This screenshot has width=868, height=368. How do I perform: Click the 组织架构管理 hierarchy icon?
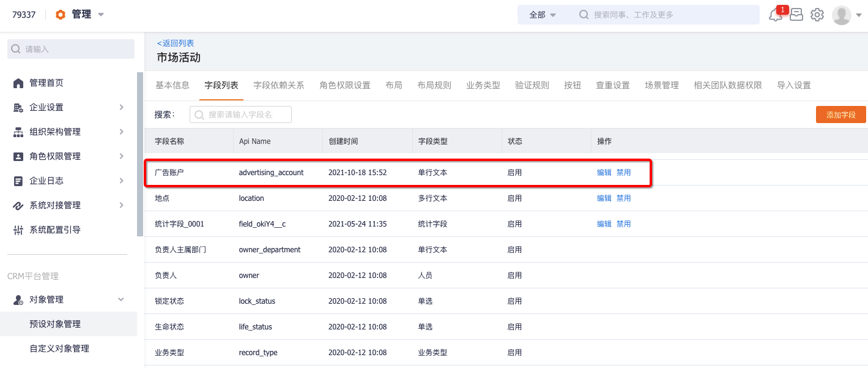click(x=18, y=132)
